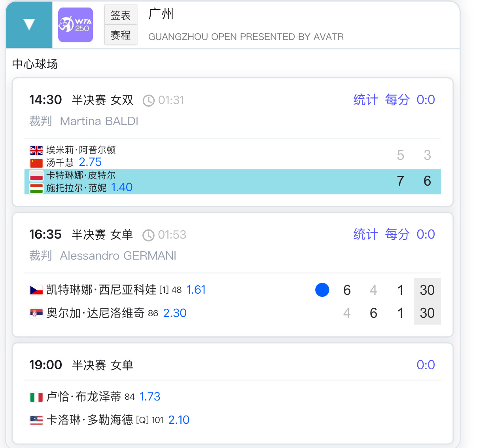This screenshot has height=448, width=477.
Task: Open 统计 for the 14:30 doubles match
Action: click(x=365, y=100)
